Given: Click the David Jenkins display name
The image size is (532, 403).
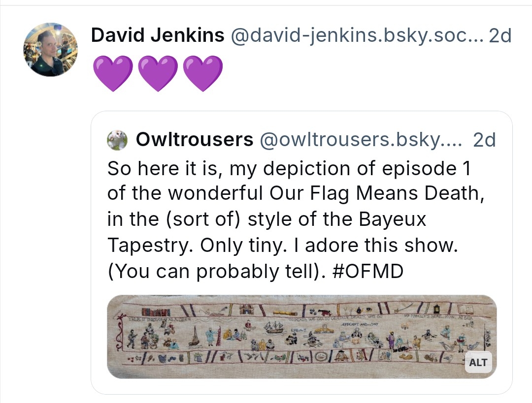Looking at the screenshot, I should tap(158, 35).
